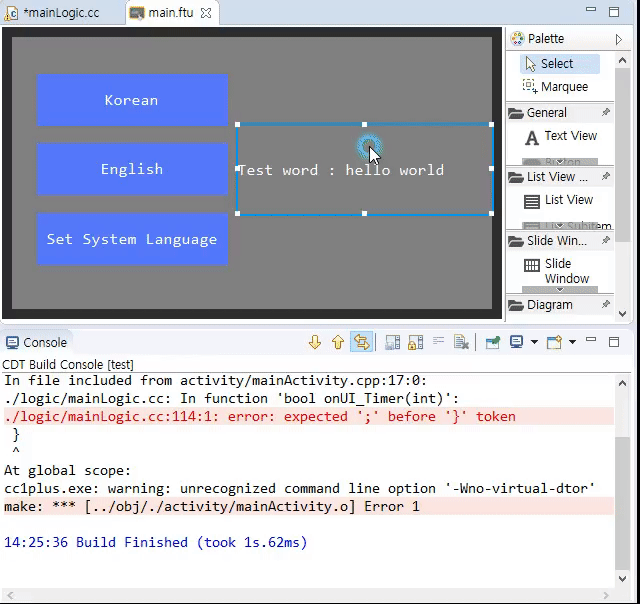This screenshot has height=604, width=640.
Task: Go to next error in console
Action: 315,342
